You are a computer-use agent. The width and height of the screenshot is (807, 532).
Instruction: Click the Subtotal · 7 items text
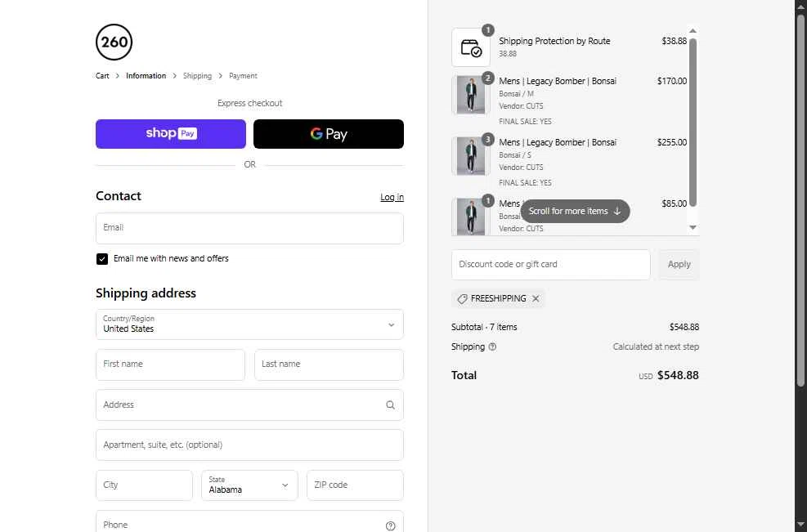pyautogui.click(x=484, y=327)
